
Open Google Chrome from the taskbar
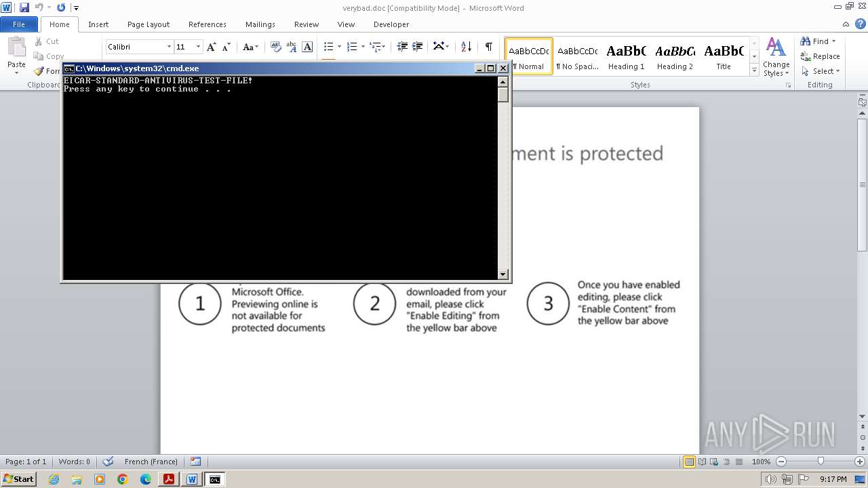point(123,479)
